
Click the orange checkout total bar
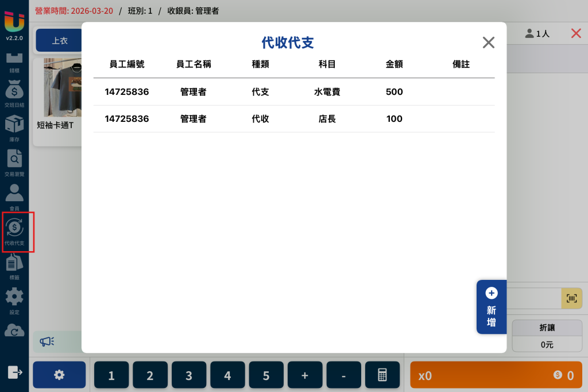[496, 375]
